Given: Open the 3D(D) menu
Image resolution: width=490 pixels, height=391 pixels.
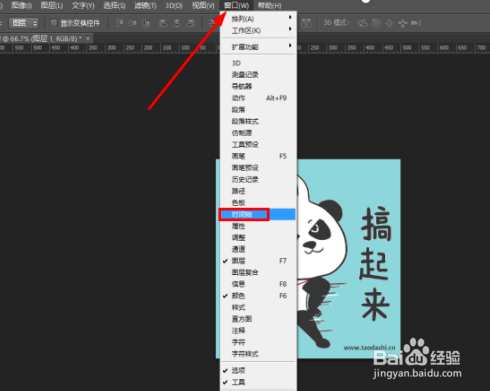Looking at the screenshot, I should pos(174,5).
